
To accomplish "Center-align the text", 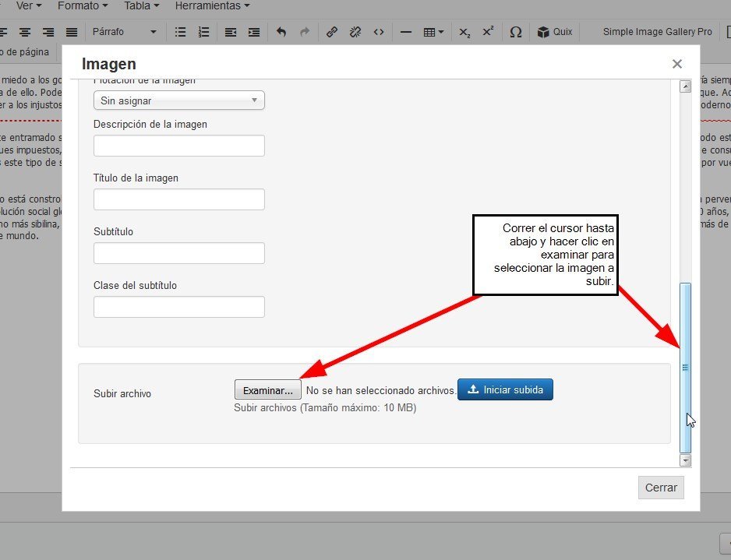I will pos(25,32).
